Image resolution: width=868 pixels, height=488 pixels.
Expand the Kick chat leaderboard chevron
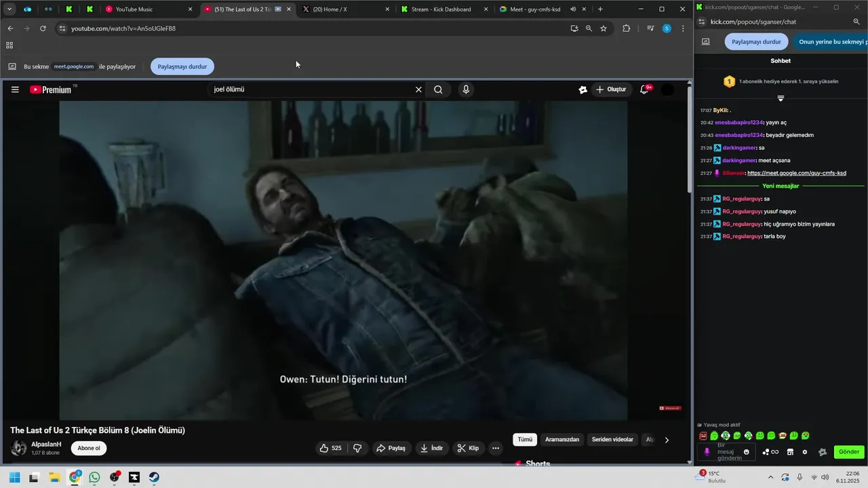(781, 98)
